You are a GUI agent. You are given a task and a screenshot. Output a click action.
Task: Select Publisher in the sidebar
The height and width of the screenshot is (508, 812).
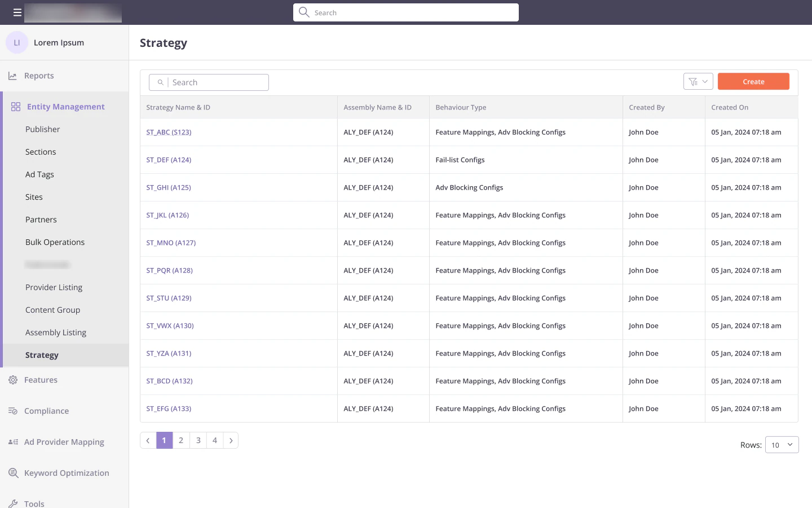[x=42, y=129]
